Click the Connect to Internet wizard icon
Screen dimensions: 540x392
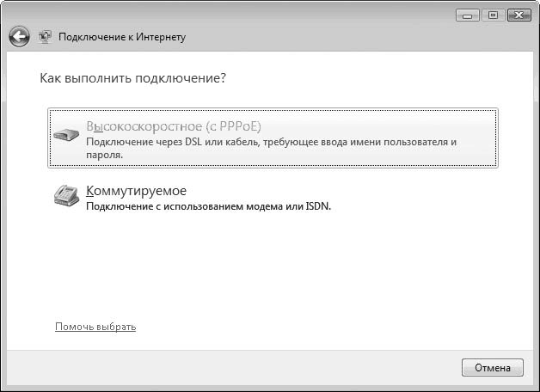point(45,36)
